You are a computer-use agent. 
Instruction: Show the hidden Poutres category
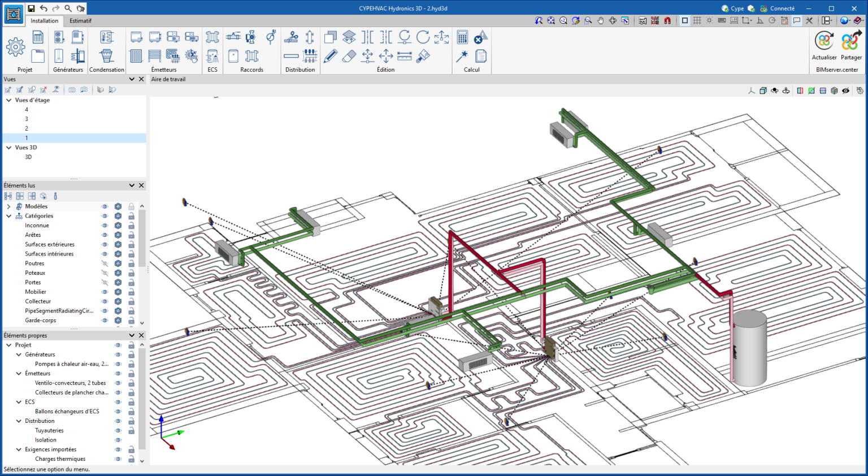coord(105,263)
